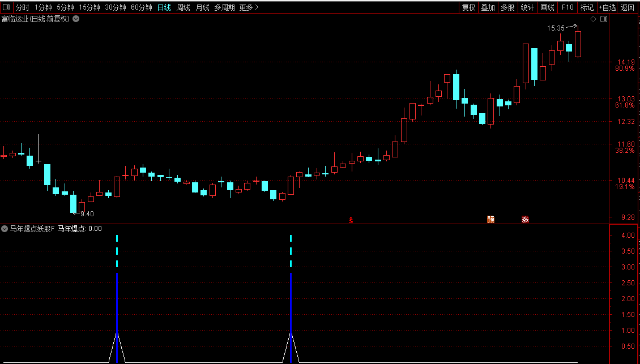Click the latest red candlestick near 15.35
This screenshot has height=364, width=640.
click(578, 44)
